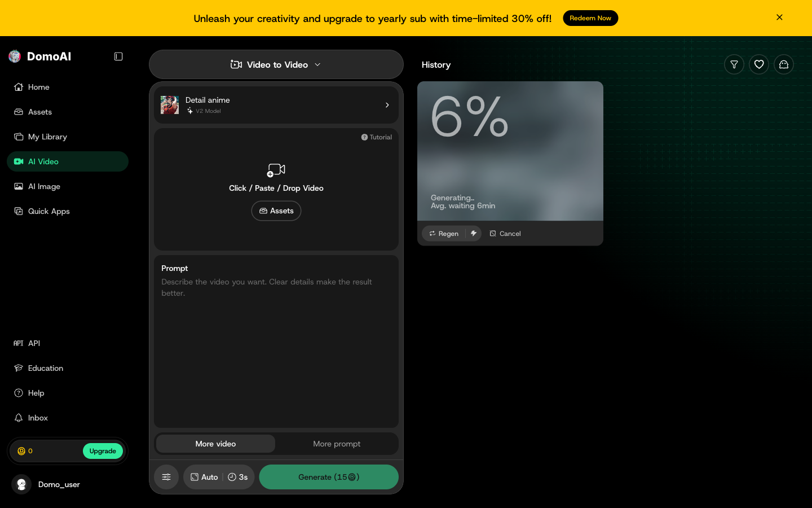Open the Tutorial link
The image size is (812, 508).
click(x=377, y=137)
